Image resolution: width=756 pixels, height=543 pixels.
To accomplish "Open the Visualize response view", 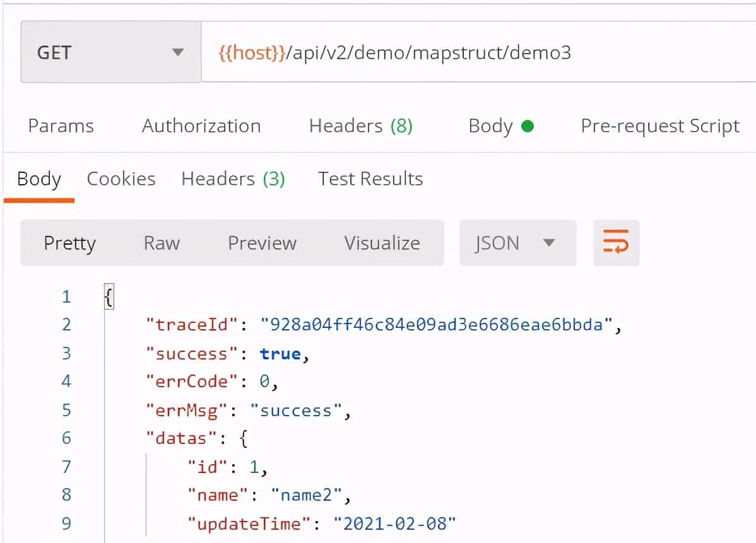I will (x=382, y=243).
